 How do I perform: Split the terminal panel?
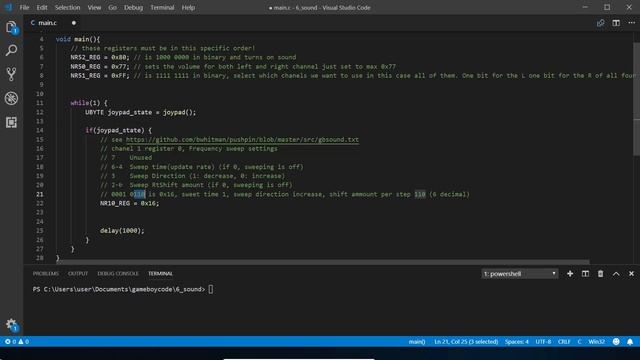click(585, 273)
